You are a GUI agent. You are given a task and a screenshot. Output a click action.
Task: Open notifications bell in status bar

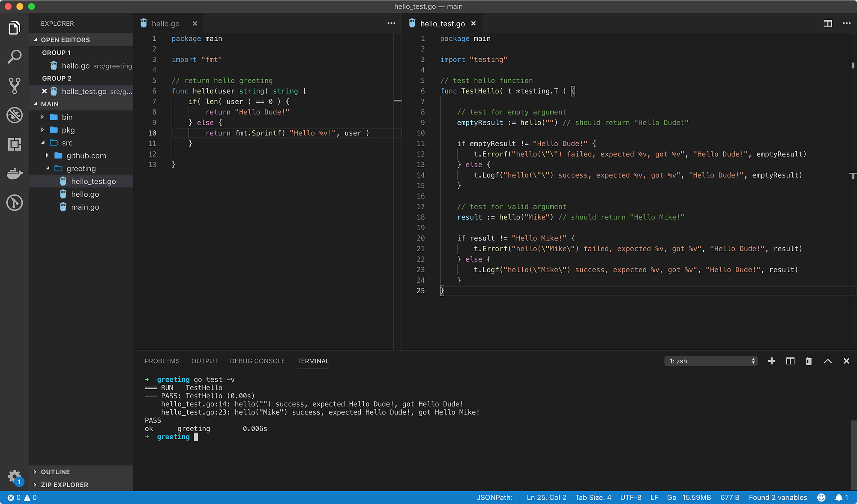pos(842,498)
